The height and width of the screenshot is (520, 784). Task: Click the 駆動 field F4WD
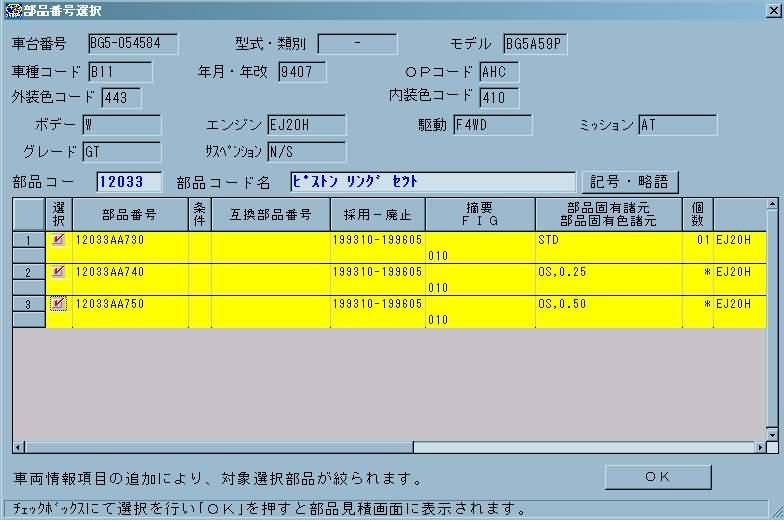click(x=492, y=124)
